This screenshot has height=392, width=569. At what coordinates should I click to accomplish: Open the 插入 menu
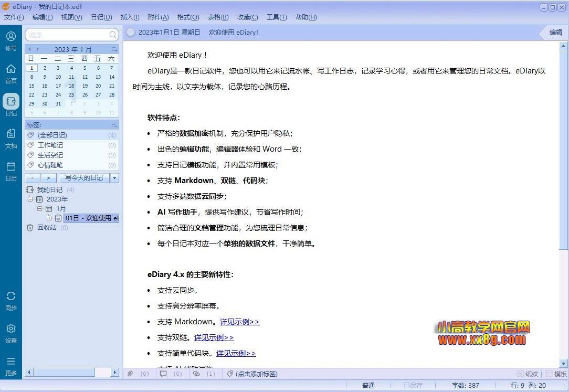[x=130, y=17]
